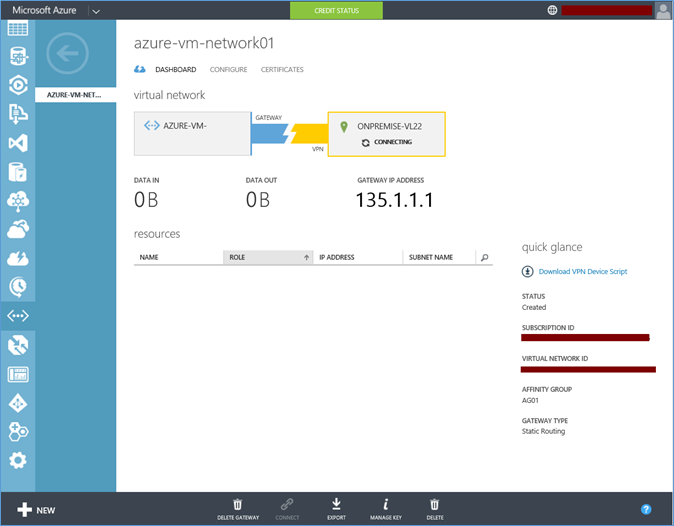Click the download icon next to VPN Device Script
The width and height of the screenshot is (674, 526).
click(x=527, y=272)
